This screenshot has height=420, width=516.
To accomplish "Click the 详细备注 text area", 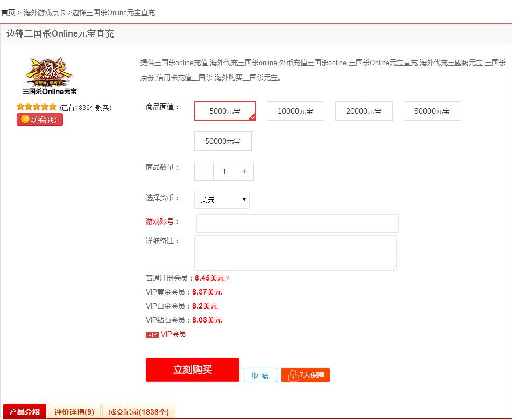I will click(x=295, y=253).
